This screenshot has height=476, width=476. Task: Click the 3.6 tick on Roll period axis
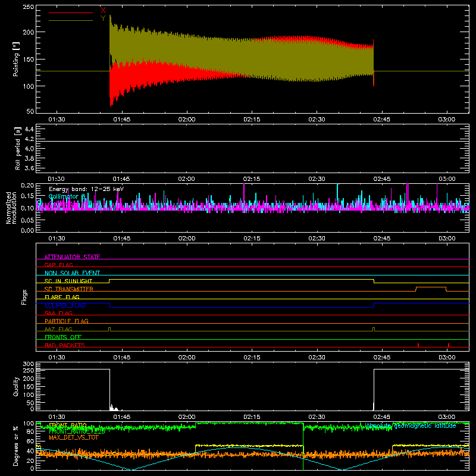point(29,168)
